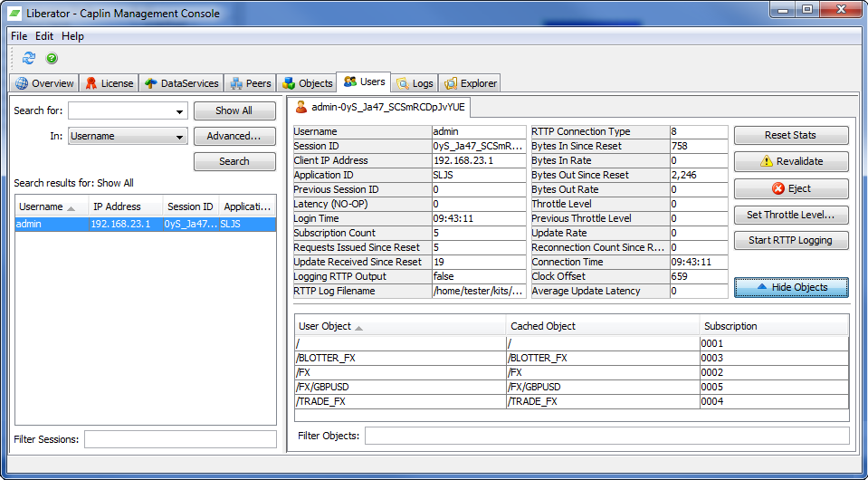Click the Filter Objects input field
868x480 pixels.
coord(606,436)
